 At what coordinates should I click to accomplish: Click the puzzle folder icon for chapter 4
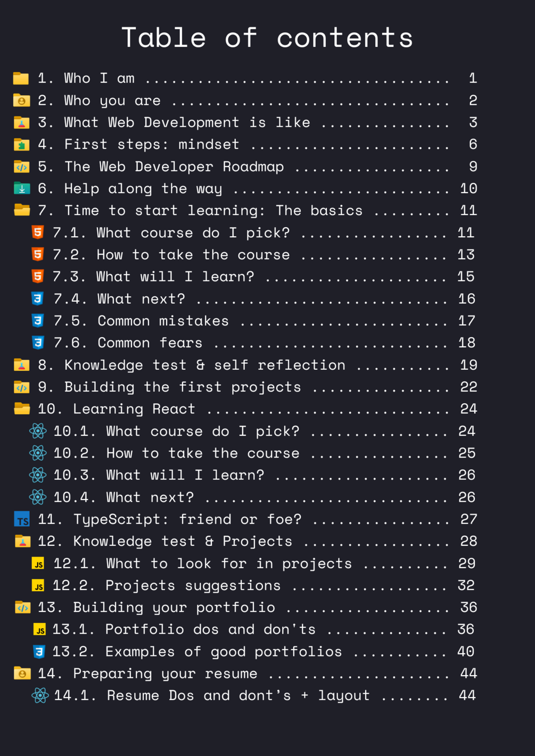click(x=22, y=144)
